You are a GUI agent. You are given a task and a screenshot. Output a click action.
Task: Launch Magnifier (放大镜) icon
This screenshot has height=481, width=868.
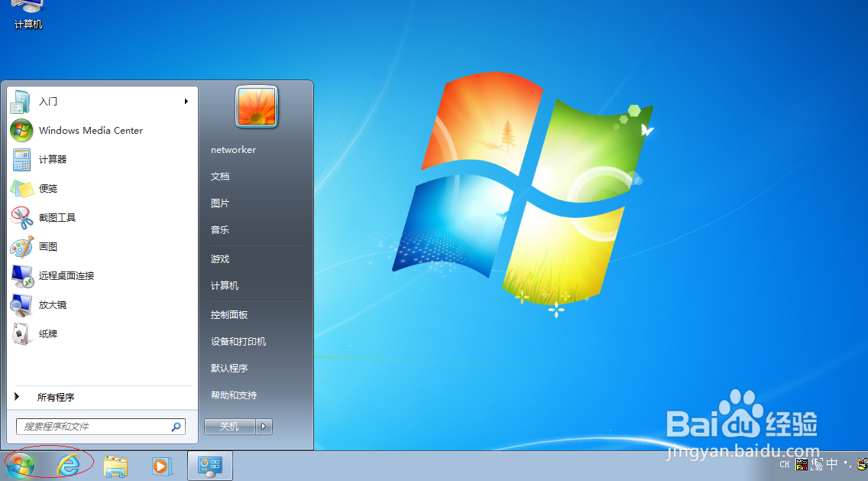(x=21, y=305)
